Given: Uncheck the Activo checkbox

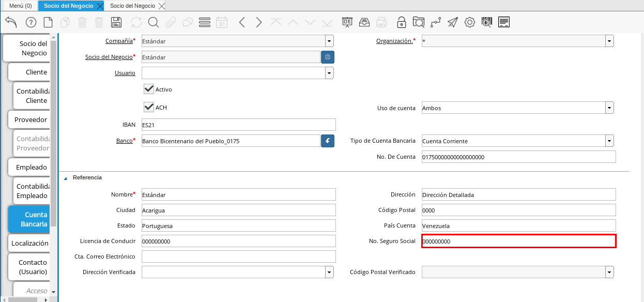Looking at the screenshot, I should pyautogui.click(x=149, y=89).
